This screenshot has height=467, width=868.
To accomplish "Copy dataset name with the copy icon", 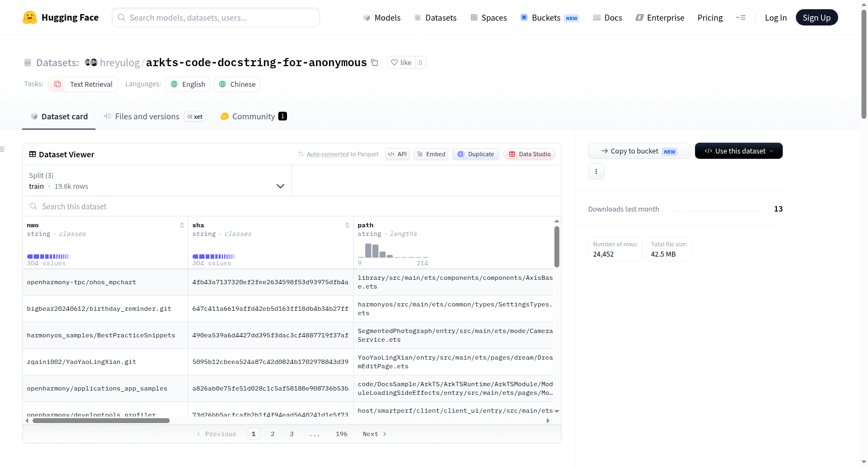I will (374, 62).
